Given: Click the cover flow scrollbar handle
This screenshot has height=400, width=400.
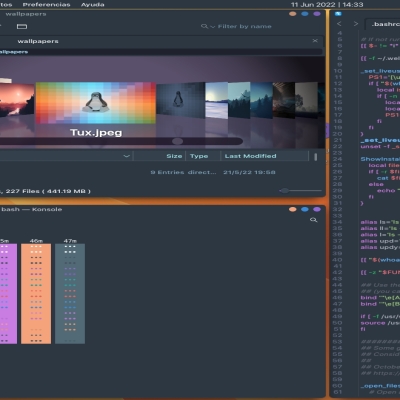Looking at the screenshot, I should tap(177, 141).
